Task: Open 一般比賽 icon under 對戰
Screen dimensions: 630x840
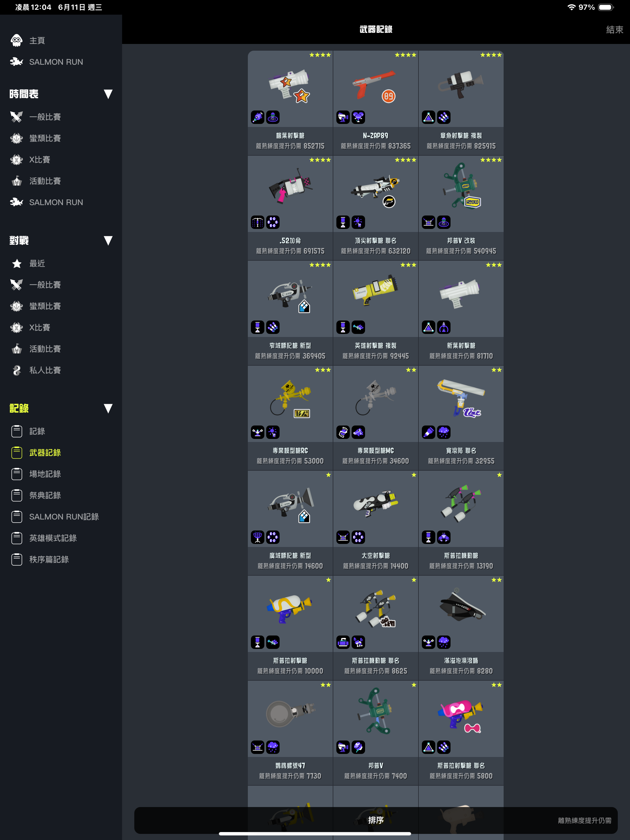Action: pyautogui.click(x=16, y=284)
